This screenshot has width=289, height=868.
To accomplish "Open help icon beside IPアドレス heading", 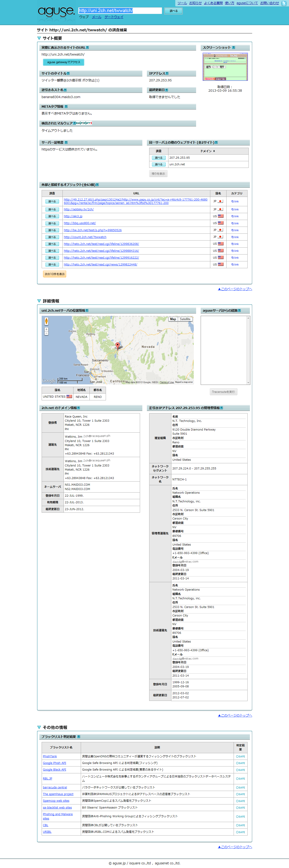I will pyautogui.click(x=167, y=73).
